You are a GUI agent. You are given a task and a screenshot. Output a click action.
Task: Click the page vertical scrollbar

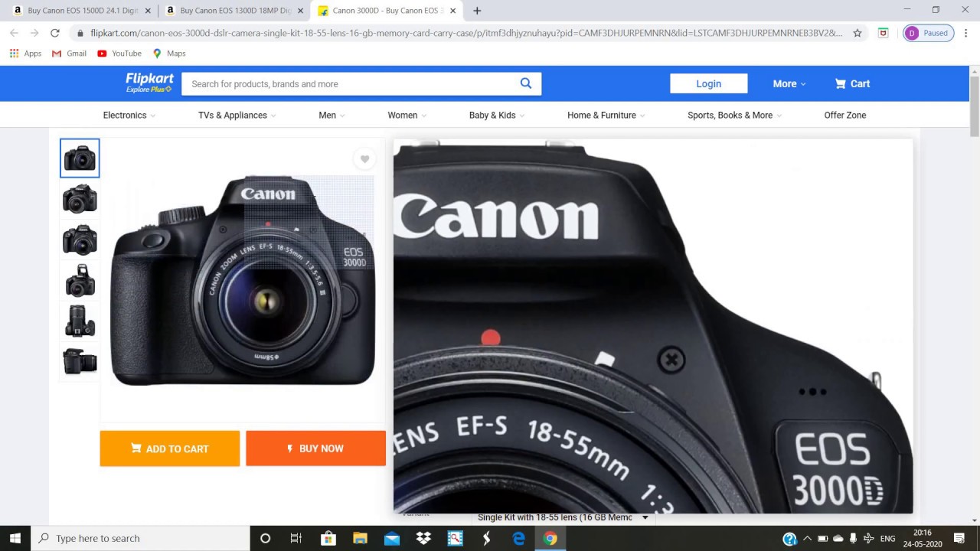pos(974,107)
